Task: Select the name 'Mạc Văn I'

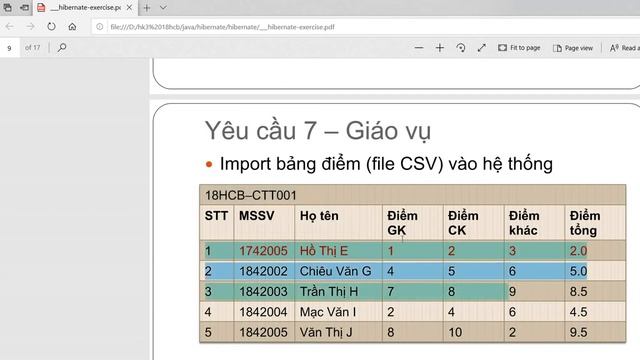Action: click(328, 312)
